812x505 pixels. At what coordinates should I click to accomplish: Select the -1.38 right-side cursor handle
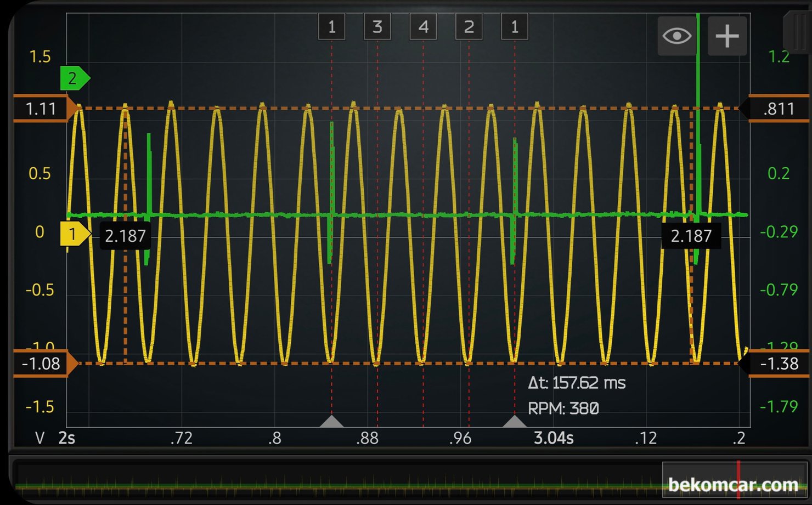(x=778, y=364)
